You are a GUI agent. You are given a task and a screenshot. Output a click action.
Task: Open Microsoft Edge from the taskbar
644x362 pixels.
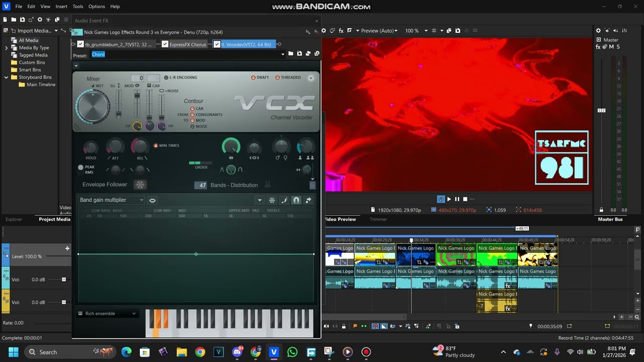point(126,352)
